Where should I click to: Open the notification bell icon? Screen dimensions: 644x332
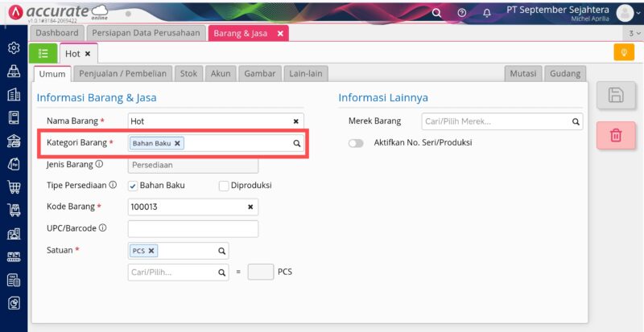click(487, 13)
